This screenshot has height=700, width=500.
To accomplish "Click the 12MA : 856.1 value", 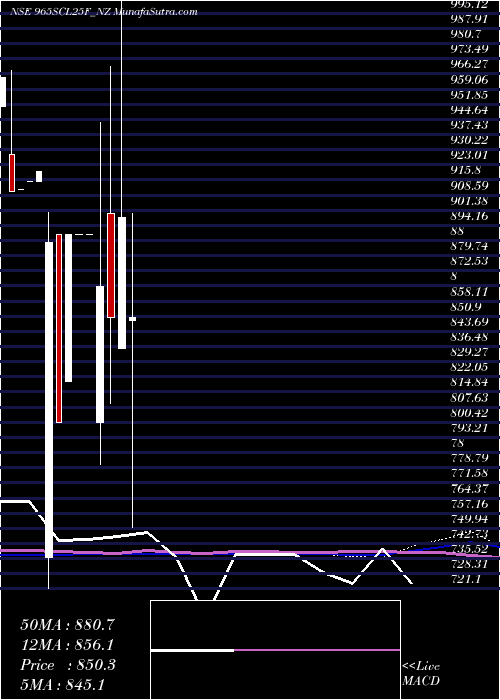I will tap(67, 645).
